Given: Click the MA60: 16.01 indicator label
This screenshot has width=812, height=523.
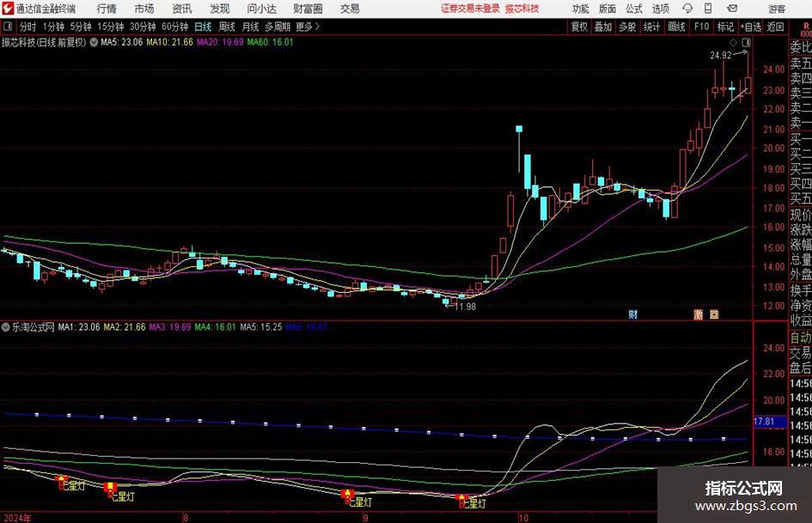Looking at the screenshot, I should point(270,42).
